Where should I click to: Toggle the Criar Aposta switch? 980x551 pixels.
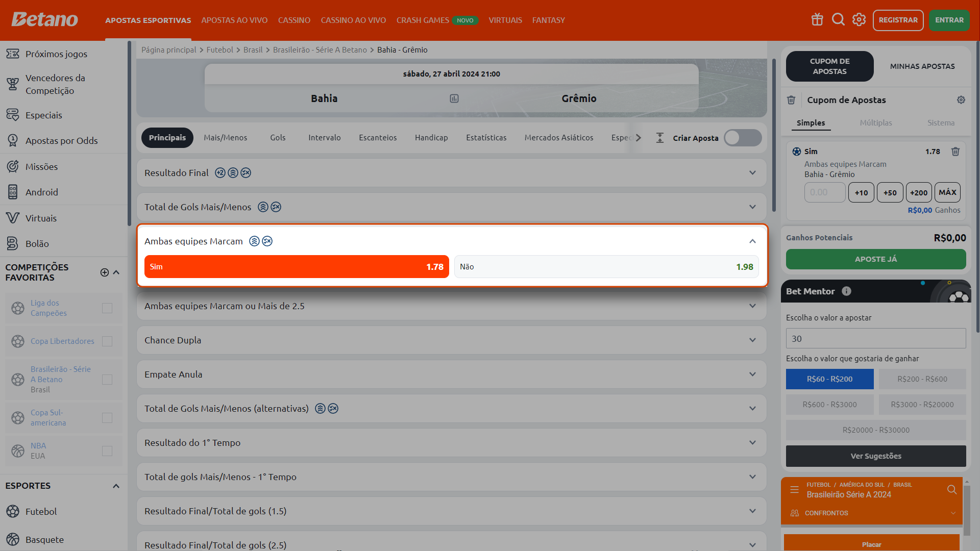tap(743, 138)
